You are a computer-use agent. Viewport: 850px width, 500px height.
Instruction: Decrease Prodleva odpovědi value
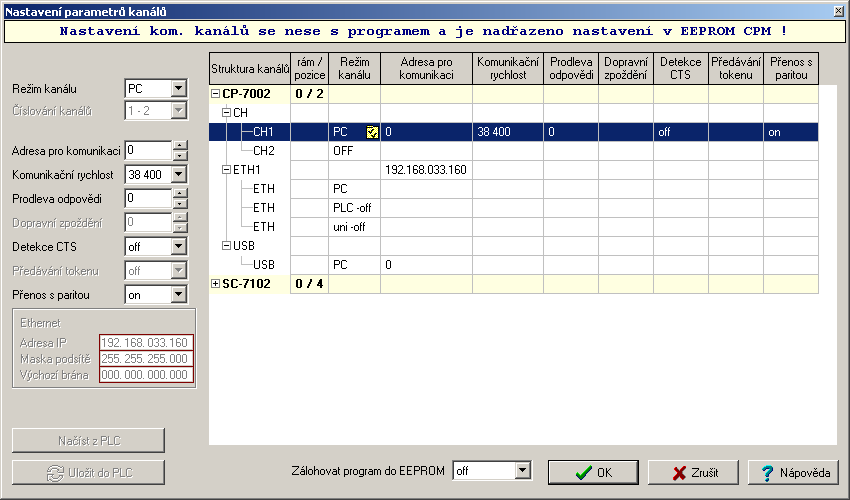coord(179,203)
